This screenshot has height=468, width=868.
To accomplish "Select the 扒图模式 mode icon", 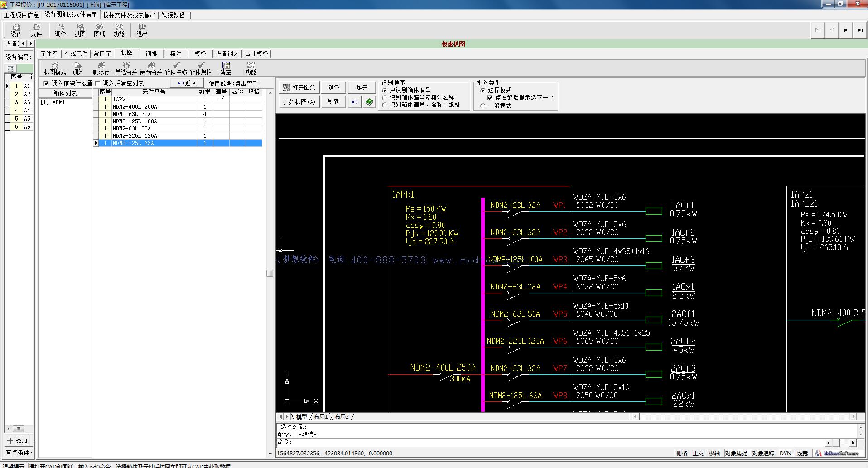I will tap(55, 68).
